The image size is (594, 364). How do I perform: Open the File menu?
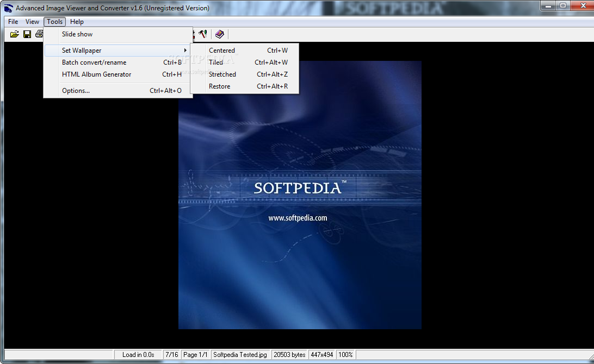[13, 22]
